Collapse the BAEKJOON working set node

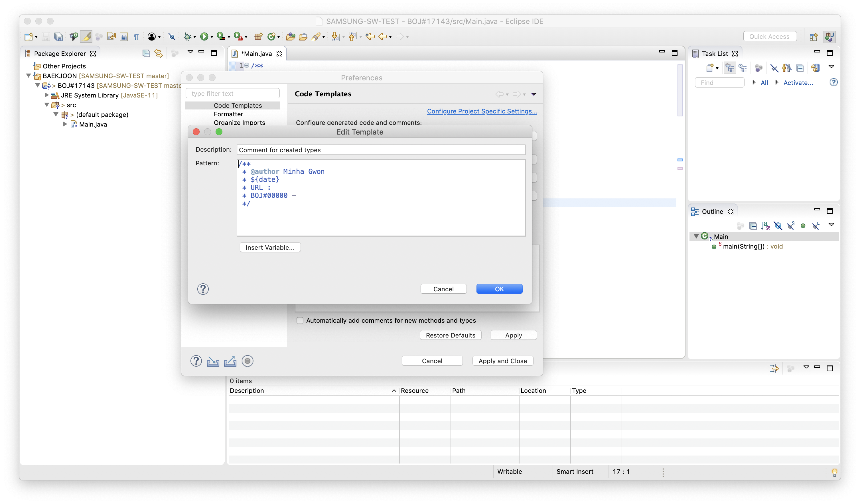(29, 76)
